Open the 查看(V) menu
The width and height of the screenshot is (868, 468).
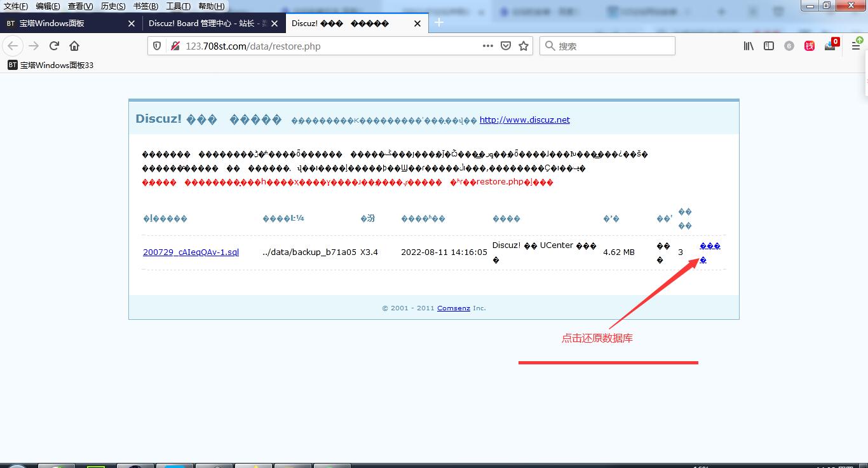80,6
